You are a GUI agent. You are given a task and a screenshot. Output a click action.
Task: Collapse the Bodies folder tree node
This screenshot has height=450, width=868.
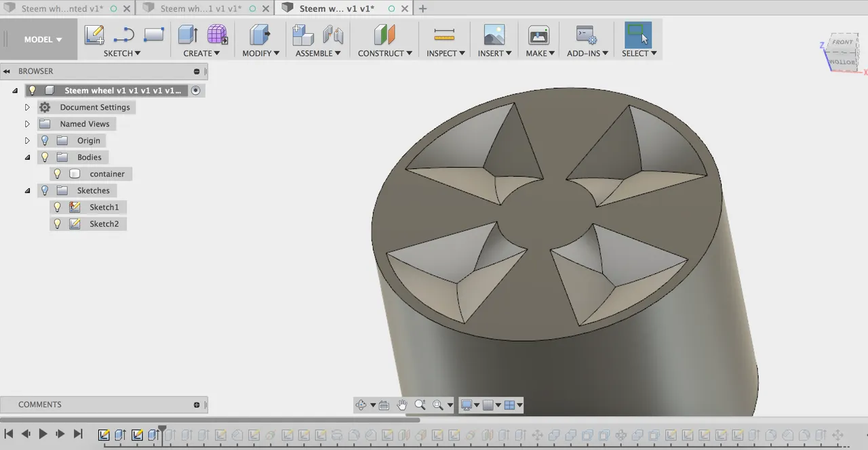27,157
